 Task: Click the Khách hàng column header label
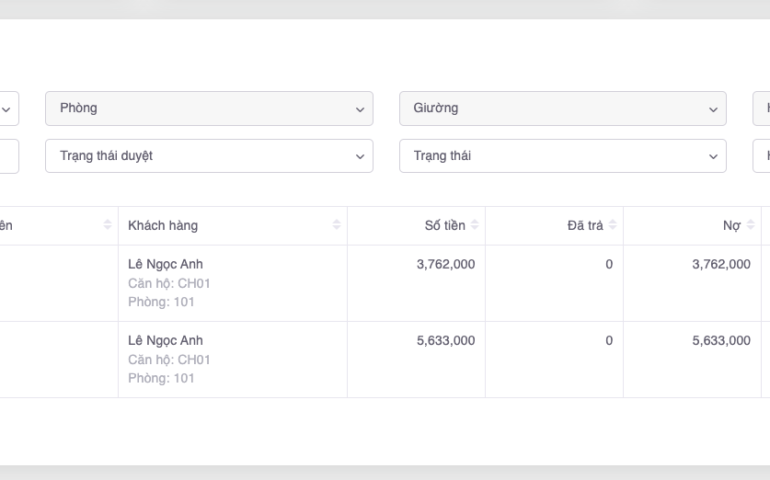coord(163,226)
